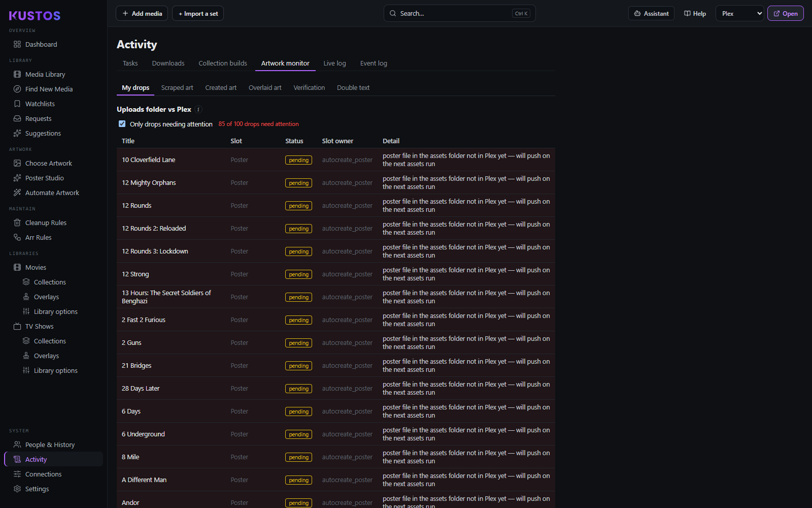Open the Collection builds tab
The image size is (812, 508).
[x=223, y=63]
